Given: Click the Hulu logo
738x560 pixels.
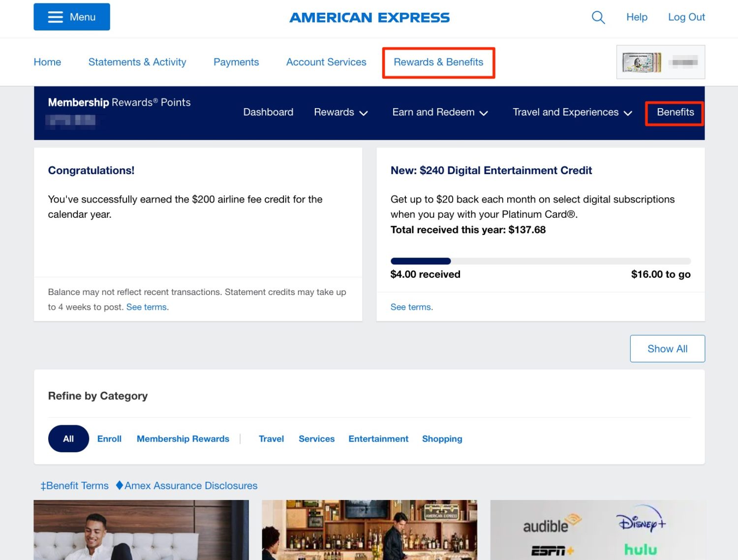Looking at the screenshot, I should [x=641, y=549].
